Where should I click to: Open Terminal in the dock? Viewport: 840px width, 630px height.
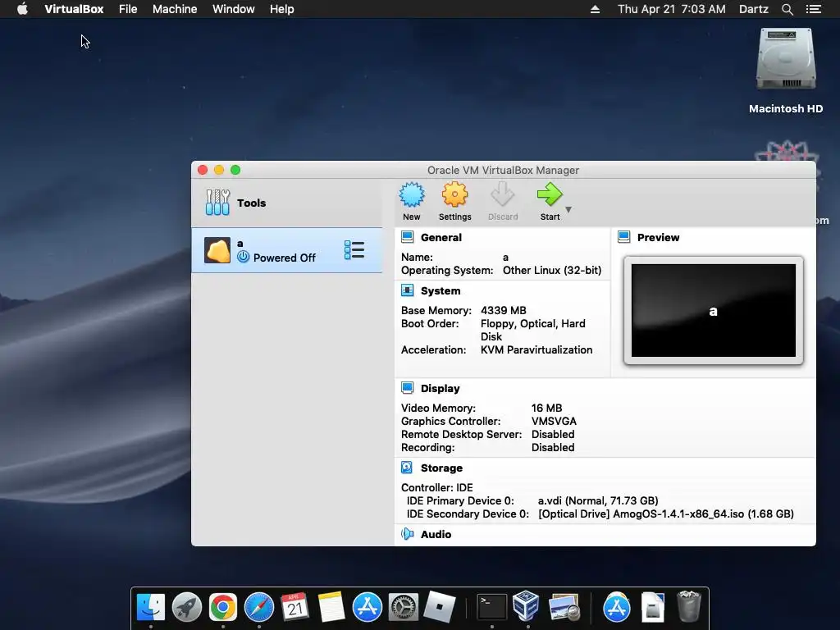point(492,607)
